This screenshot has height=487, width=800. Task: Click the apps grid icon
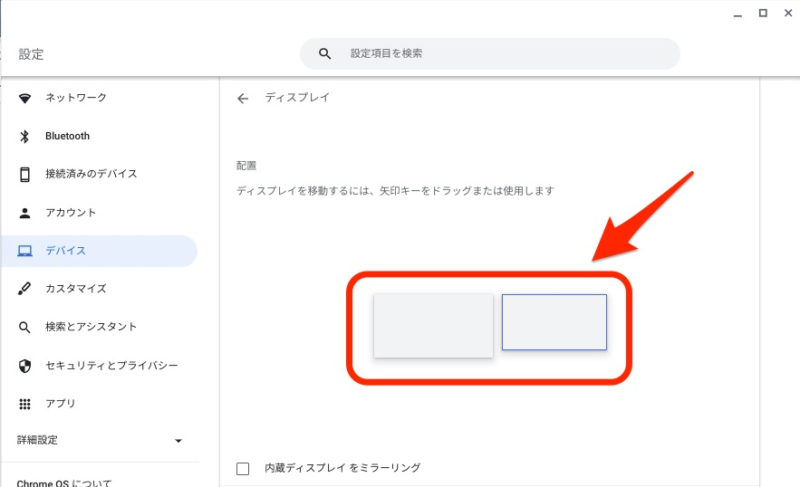(x=24, y=404)
